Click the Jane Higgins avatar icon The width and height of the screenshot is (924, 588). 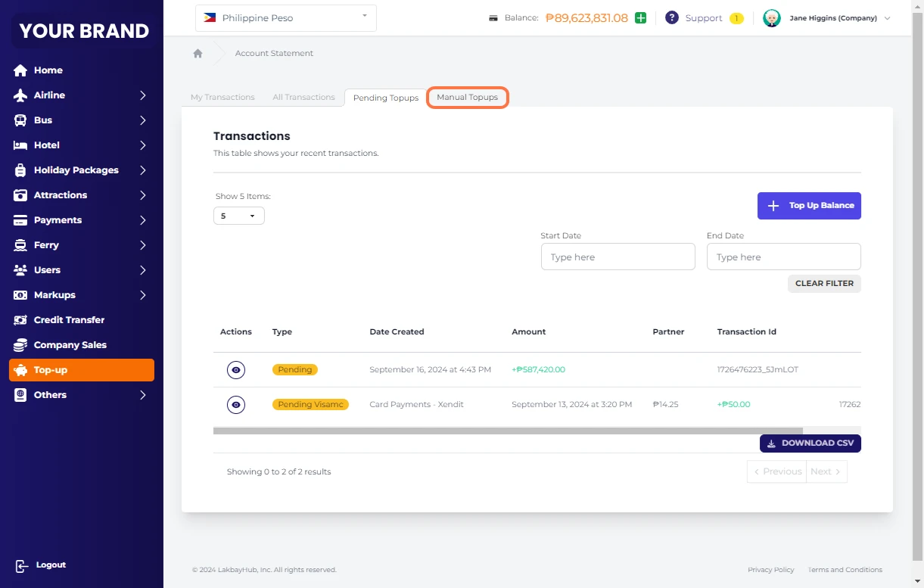[x=771, y=18]
